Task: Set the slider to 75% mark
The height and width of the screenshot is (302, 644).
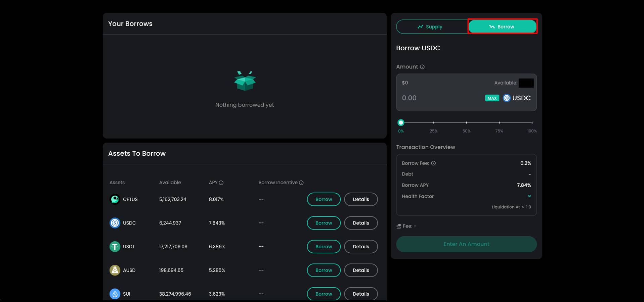Action: click(499, 122)
